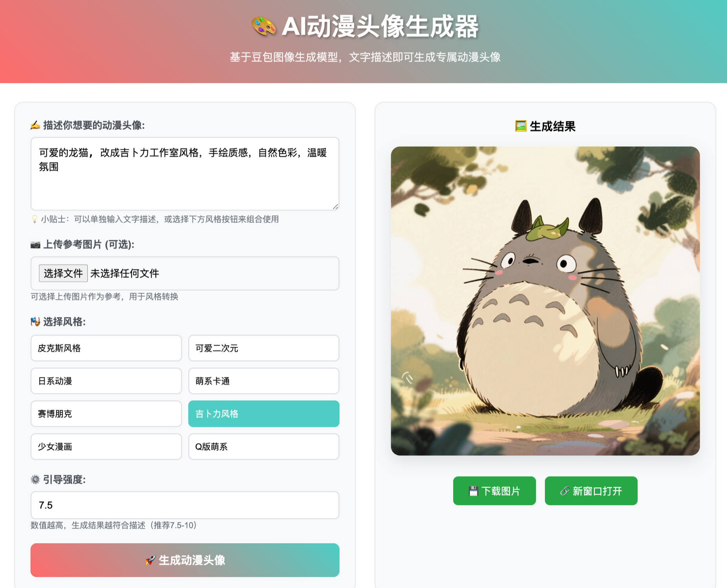Click the 选择文件 upload button

pyautogui.click(x=63, y=273)
